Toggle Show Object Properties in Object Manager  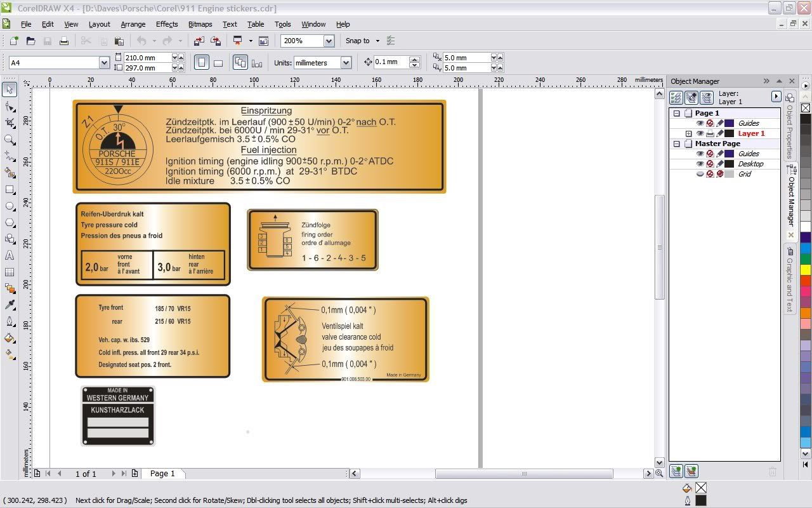tap(676, 97)
